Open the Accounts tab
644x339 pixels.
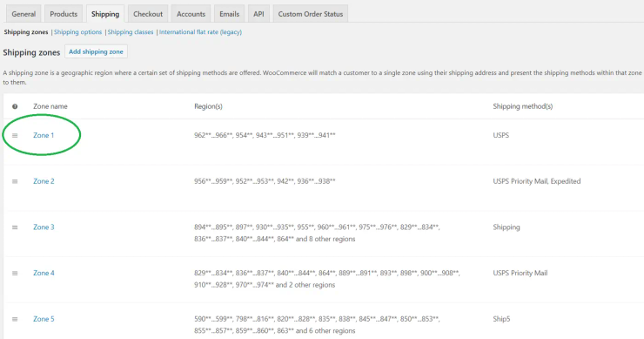click(x=191, y=14)
